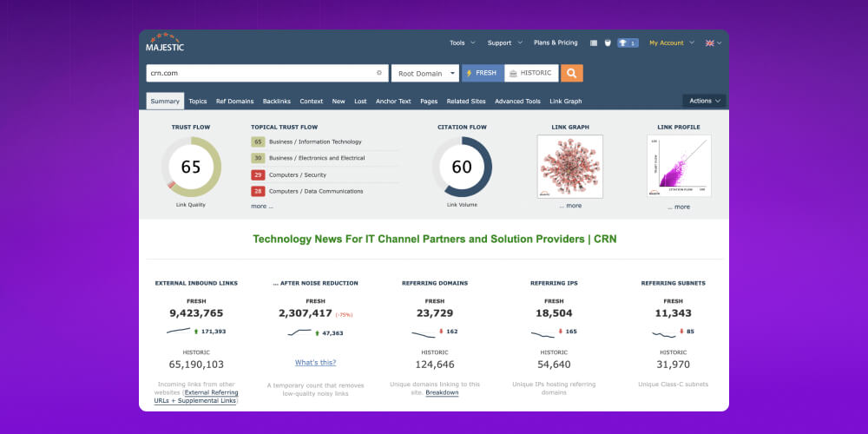Open the Breakdown link under Referring Domains
868x434 pixels.
(x=442, y=392)
